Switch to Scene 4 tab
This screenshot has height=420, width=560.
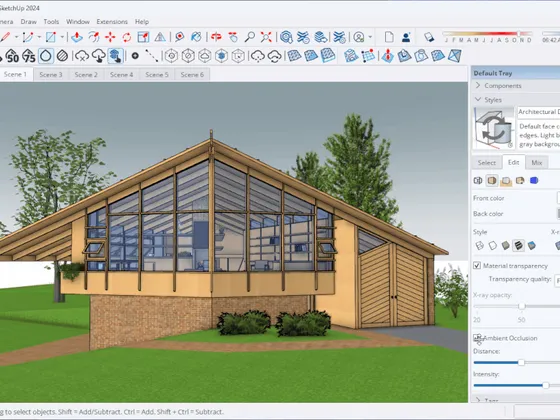point(121,75)
